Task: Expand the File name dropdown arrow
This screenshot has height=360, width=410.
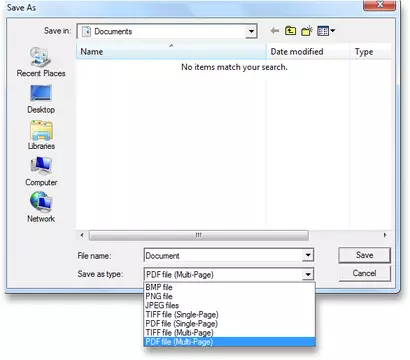Action: tap(308, 256)
